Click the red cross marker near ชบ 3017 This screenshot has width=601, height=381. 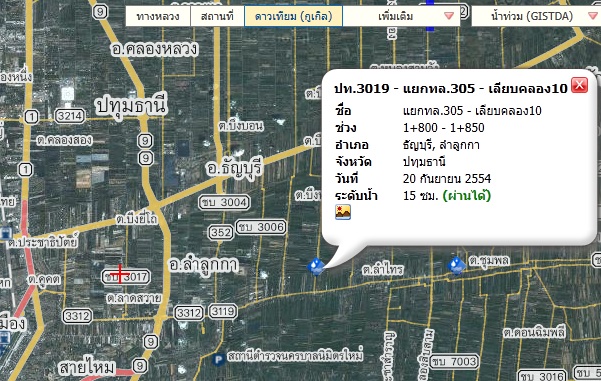tap(120, 273)
